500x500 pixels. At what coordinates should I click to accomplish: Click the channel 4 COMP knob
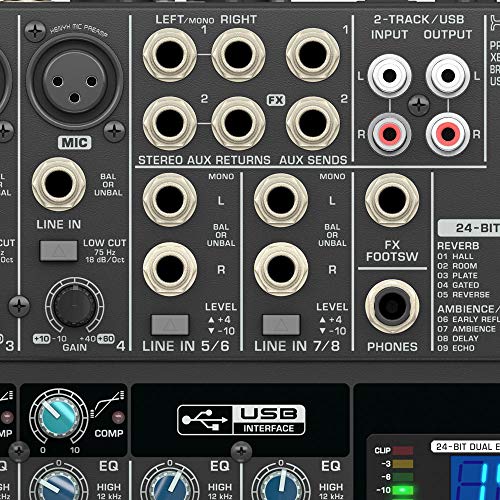[59, 416]
